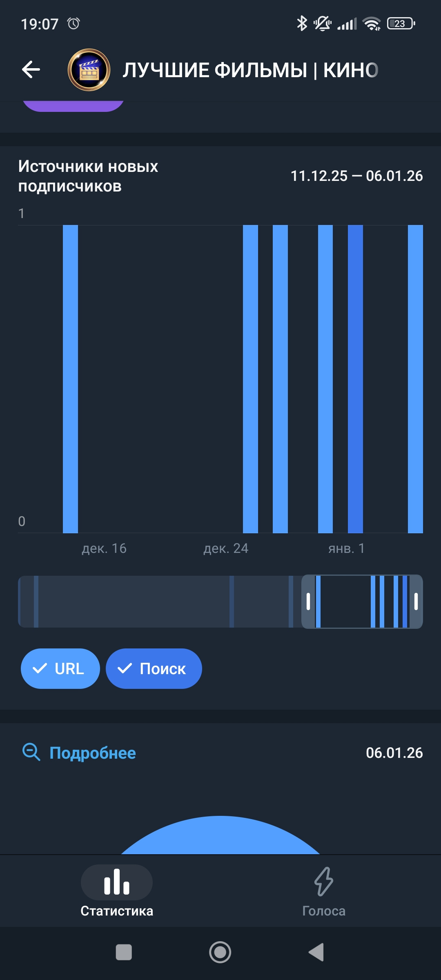Toggle the Поиск source filter chip
441x980 pixels.
pos(154,669)
